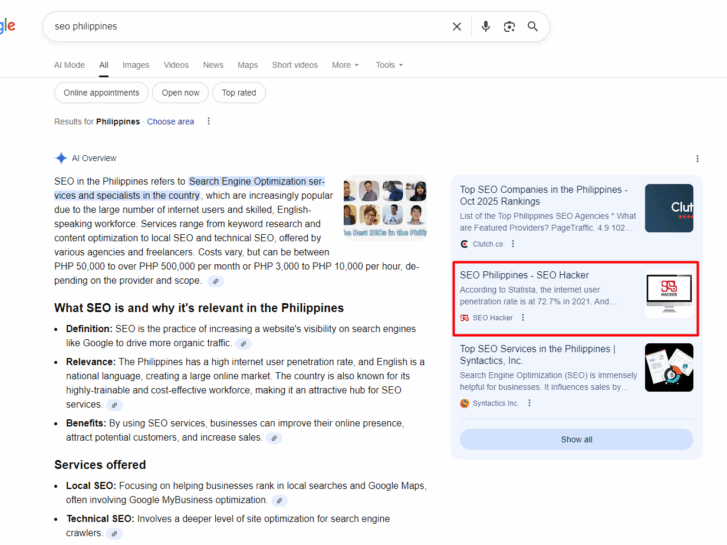Click the SEO Hacker favicon
This screenshot has height=545, width=727.
tap(464, 318)
